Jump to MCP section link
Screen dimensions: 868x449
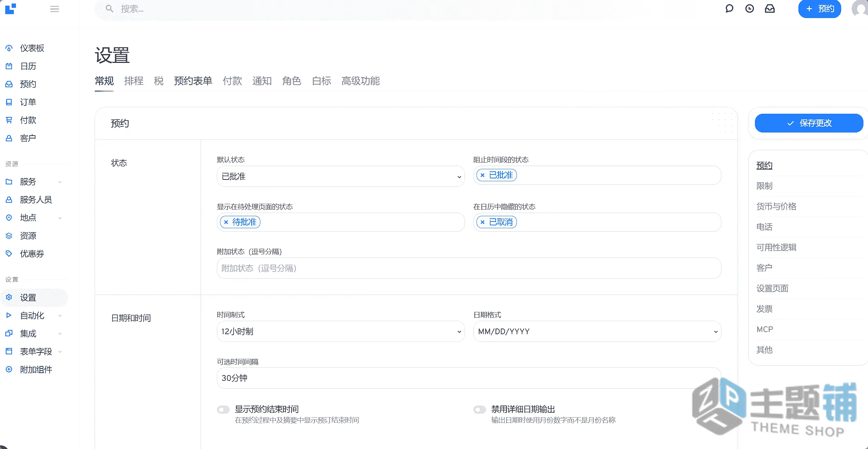765,329
